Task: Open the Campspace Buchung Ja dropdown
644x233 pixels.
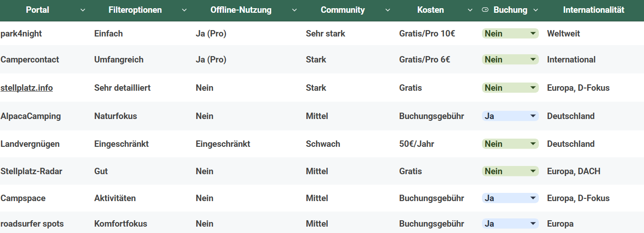Action: tap(533, 198)
